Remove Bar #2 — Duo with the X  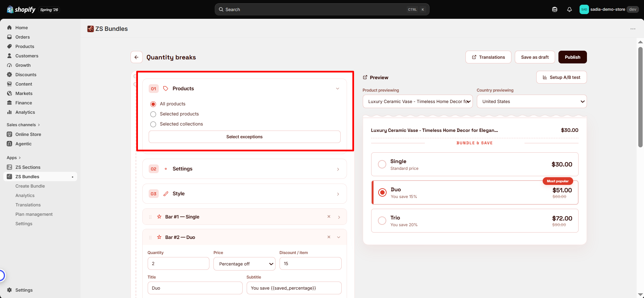tap(329, 237)
